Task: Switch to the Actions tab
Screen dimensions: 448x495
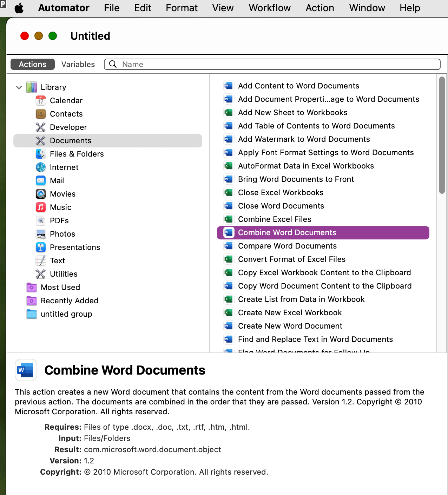Action: tap(33, 64)
